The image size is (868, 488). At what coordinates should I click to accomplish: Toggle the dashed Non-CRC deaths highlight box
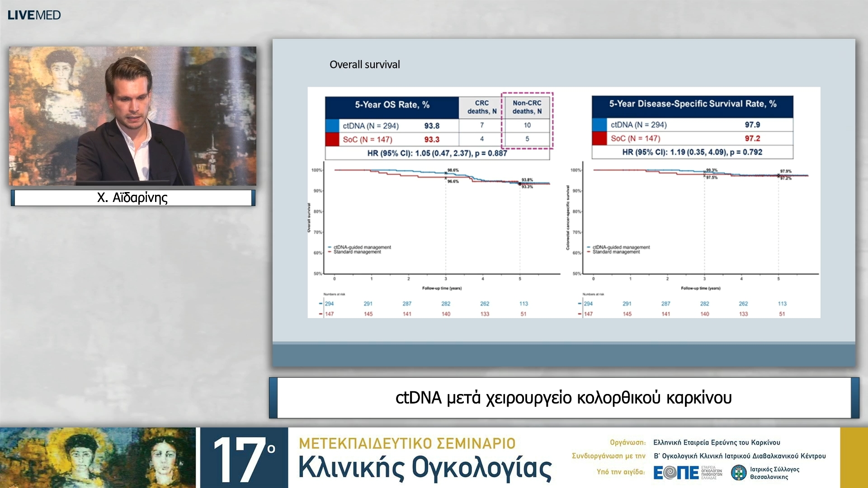527,120
